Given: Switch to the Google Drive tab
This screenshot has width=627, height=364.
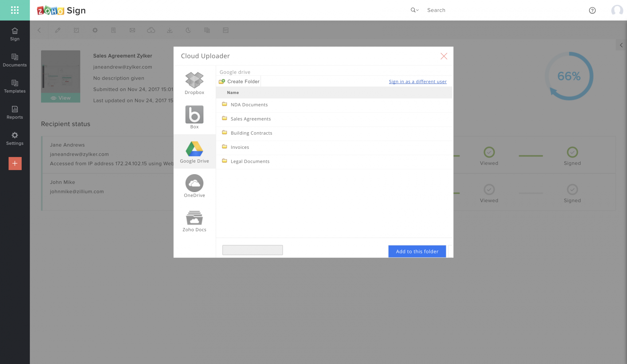Looking at the screenshot, I should (194, 152).
